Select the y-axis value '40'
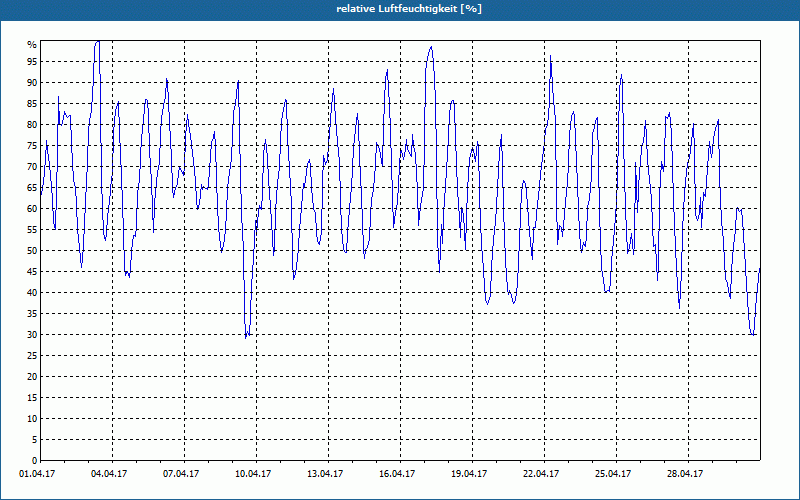Screen dimensions: 800x500 (32, 292)
